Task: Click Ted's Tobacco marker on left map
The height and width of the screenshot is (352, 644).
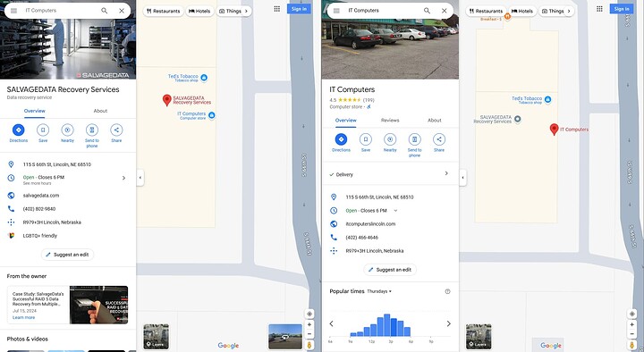Action: point(204,78)
